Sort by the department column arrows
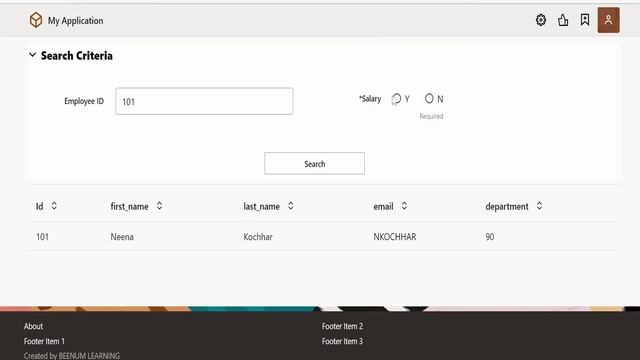This screenshot has width=640, height=360. 539,206
